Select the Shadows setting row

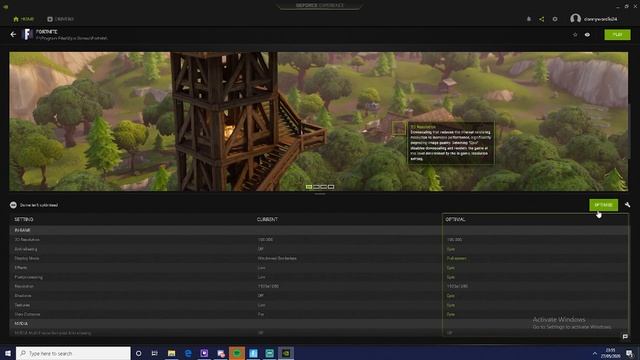click(318, 296)
